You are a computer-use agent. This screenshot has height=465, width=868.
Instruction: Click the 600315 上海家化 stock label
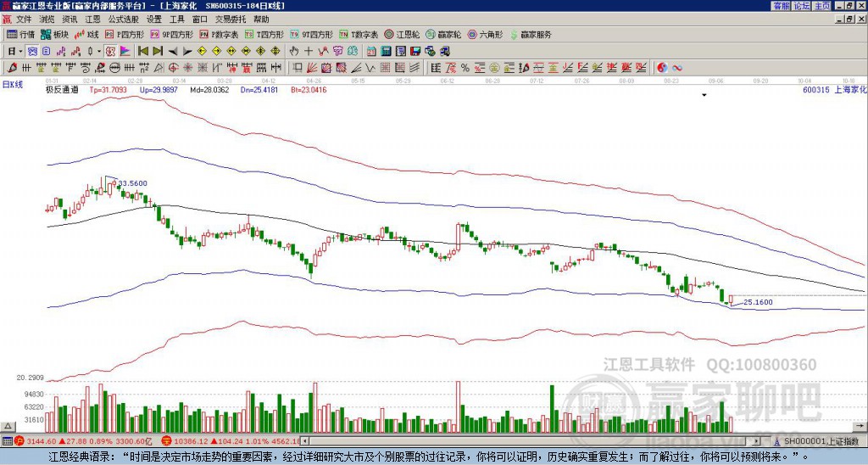pyautogui.click(x=835, y=89)
